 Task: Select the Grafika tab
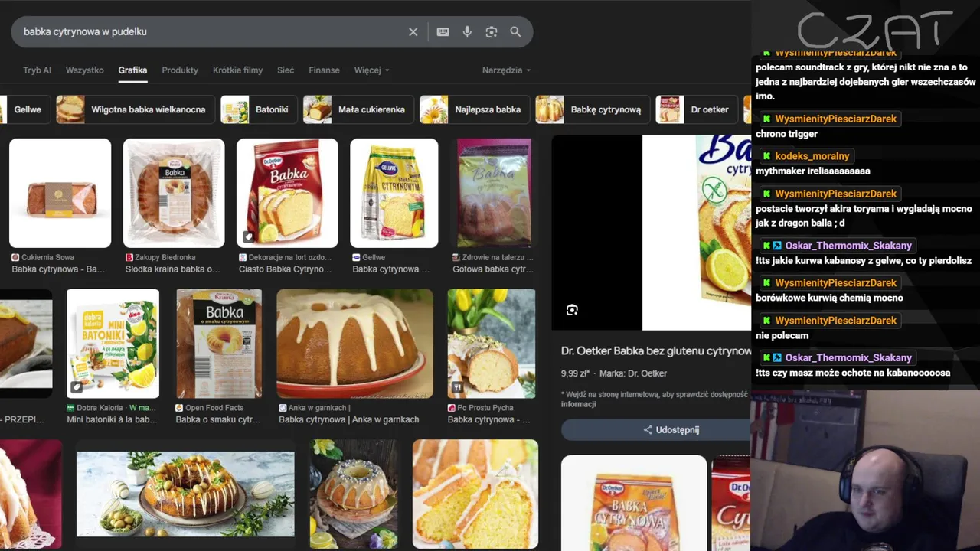132,70
